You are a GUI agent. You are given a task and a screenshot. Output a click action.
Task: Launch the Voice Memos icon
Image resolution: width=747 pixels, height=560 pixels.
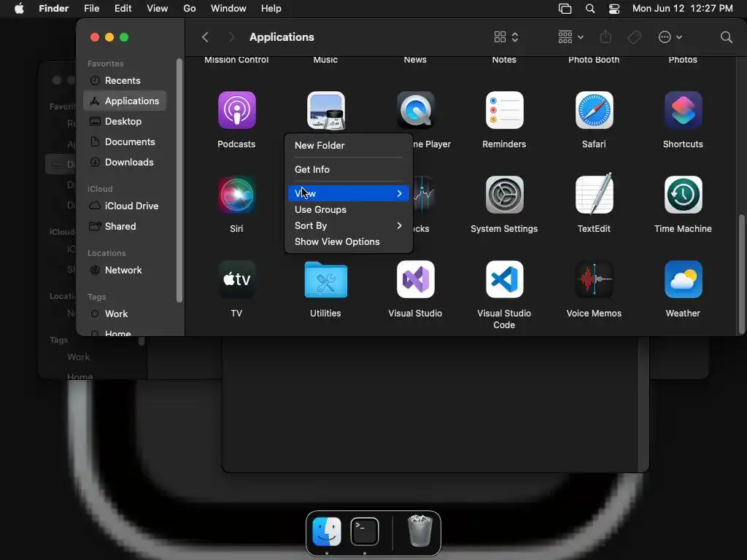(x=594, y=279)
